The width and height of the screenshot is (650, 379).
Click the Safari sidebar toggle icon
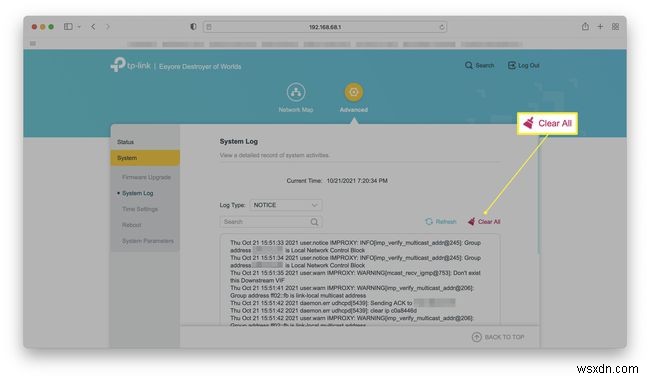coord(68,27)
